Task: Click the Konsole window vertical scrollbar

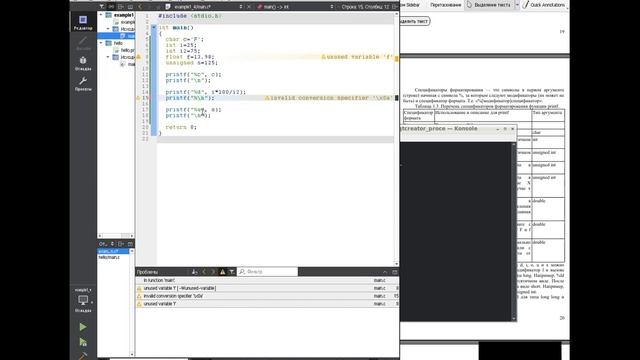Action: [514, 231]
